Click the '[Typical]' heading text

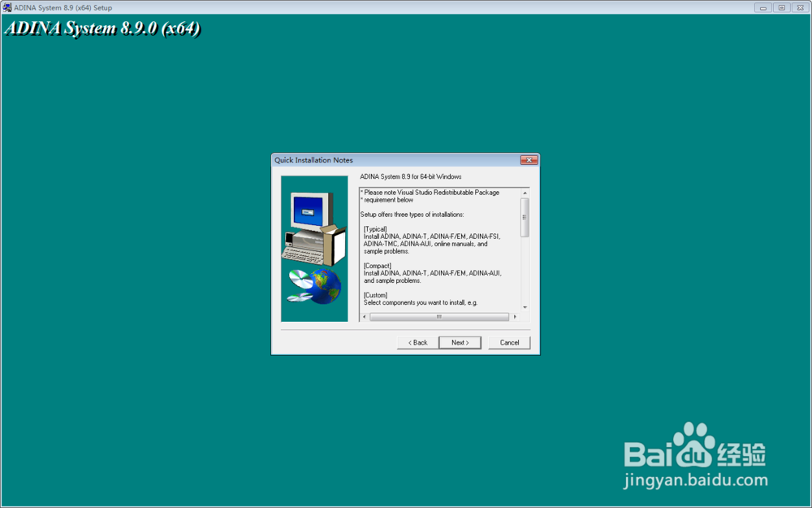(x=375, y=229)
